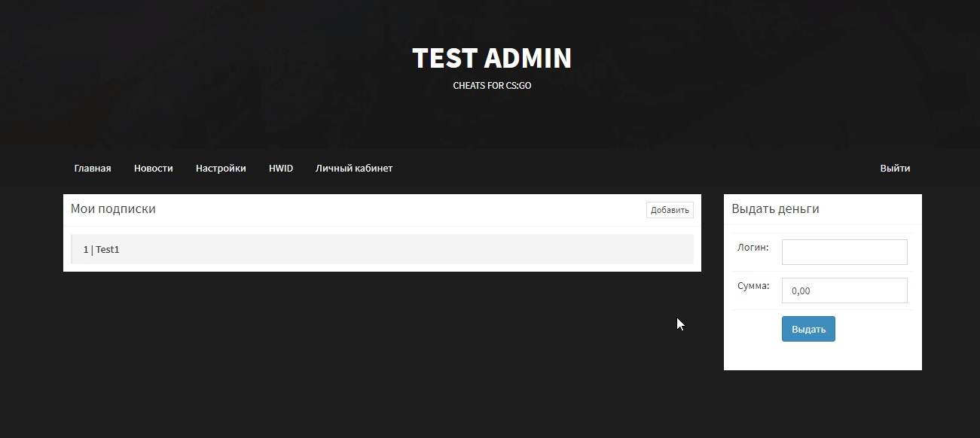
Task: Select the HWID menu item
Action: pyautogui.click(x=281, y=169)
